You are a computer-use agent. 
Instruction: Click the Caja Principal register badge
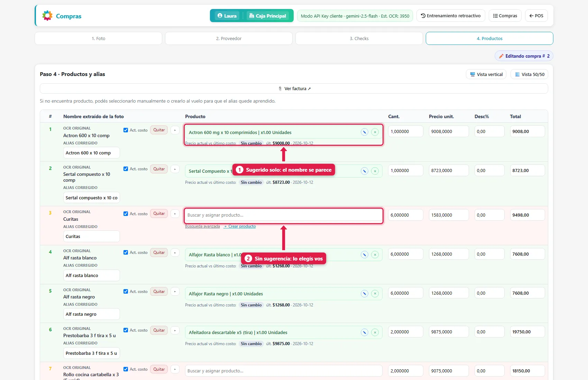click(268, 16)
